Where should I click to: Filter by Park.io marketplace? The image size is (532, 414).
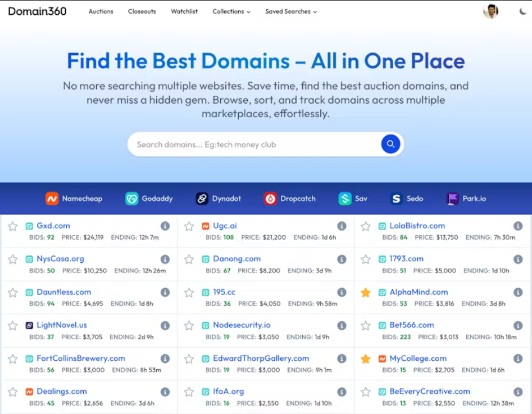466,199
